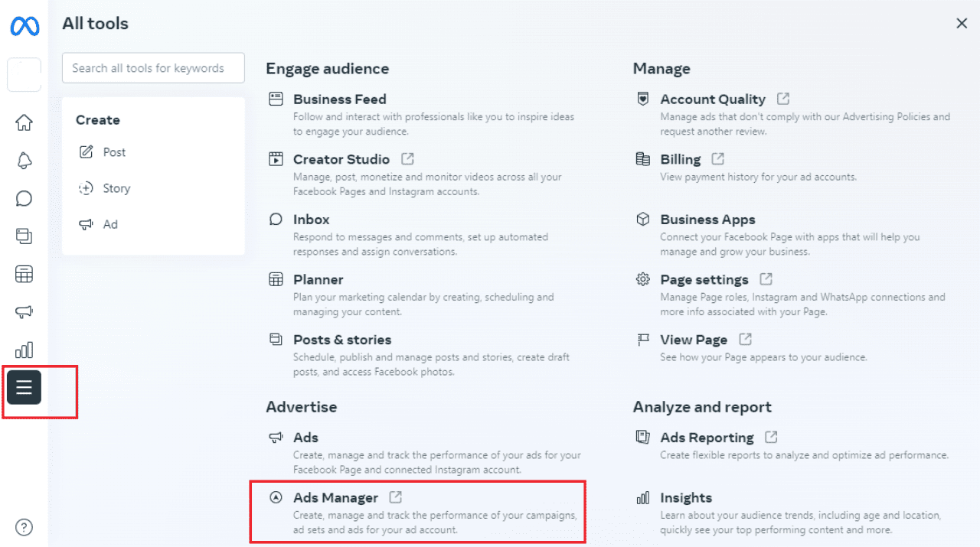
Task: Search all tools for keywords field
Action: (153, 68)
